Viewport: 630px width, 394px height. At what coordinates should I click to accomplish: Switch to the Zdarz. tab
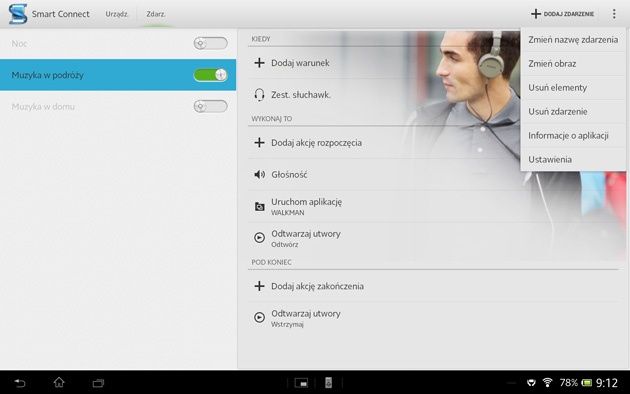[156, 14]
